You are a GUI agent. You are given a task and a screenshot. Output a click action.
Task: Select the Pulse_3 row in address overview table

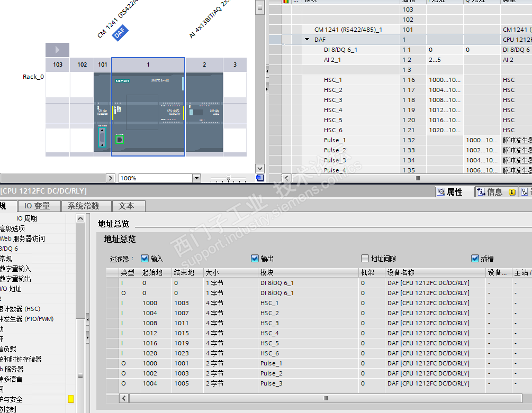319,383
